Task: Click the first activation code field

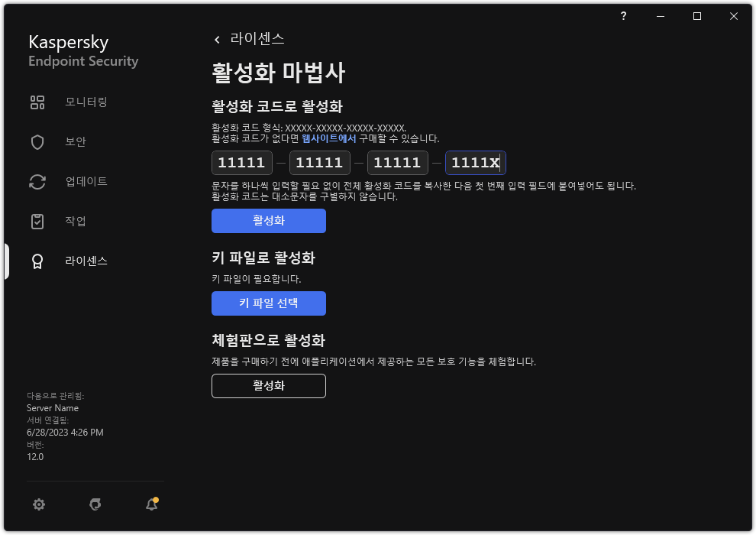Action: click(x=241, y=162)
